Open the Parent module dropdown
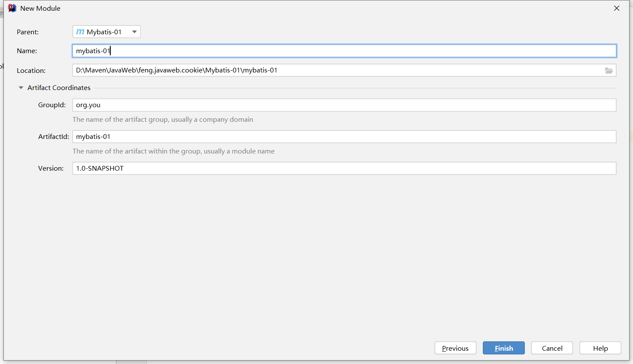Screen dimensions: 633x364 click(106, 32)
